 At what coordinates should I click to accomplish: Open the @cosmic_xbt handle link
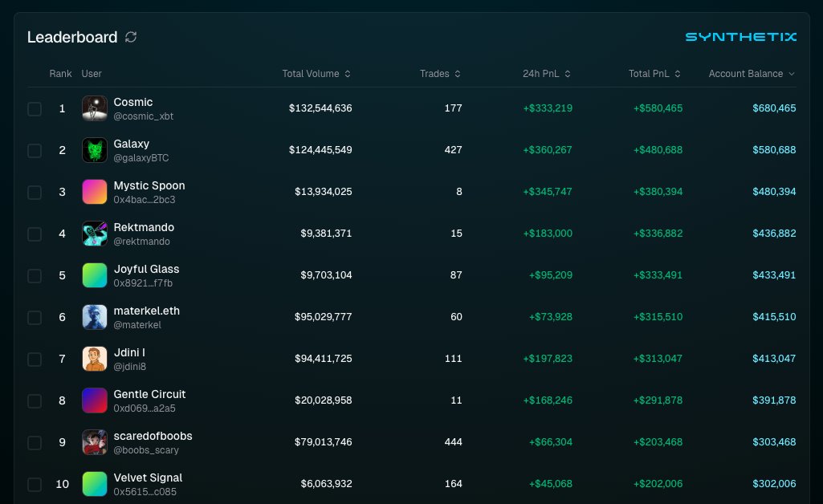[x=144, y=116]
